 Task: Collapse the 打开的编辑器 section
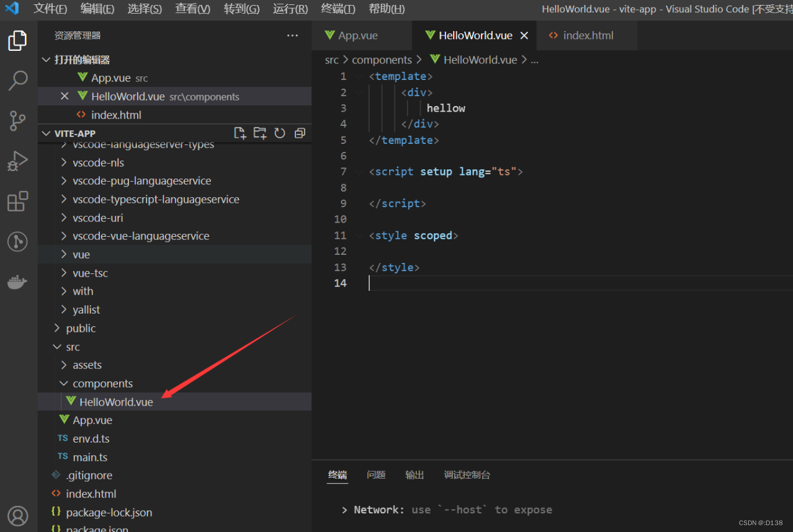(174, 60)
